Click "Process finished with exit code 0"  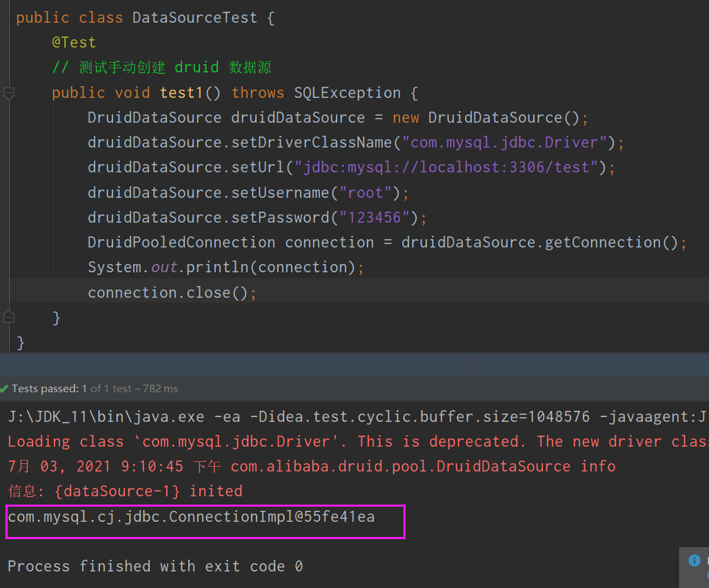(155, 567)
